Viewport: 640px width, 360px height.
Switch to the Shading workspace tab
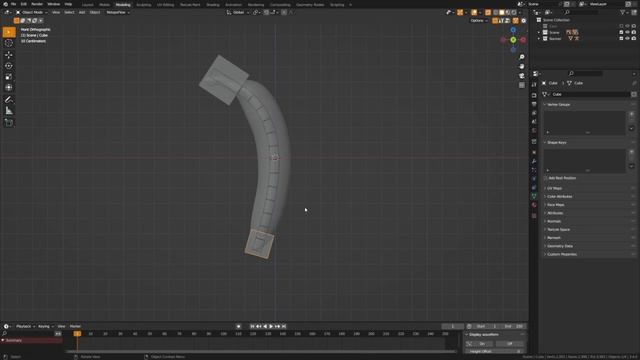[213, 5]
